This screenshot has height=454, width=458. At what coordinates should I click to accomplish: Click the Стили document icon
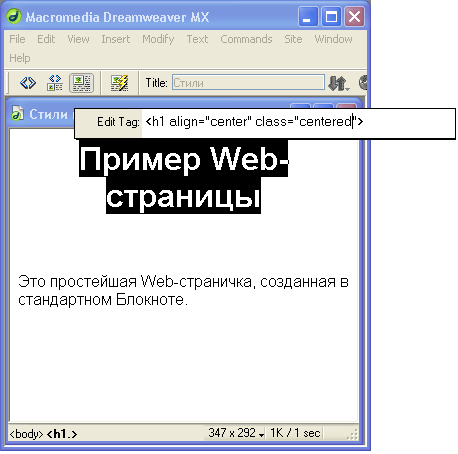[x=17, y=113]
